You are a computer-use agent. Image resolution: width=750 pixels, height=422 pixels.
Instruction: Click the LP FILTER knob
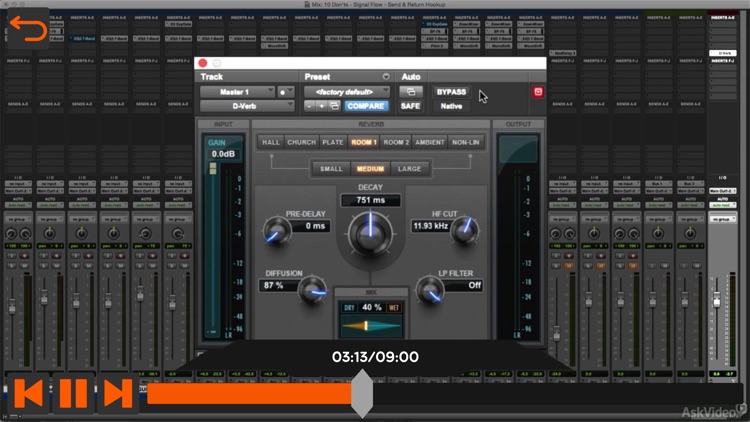(430, 289)
